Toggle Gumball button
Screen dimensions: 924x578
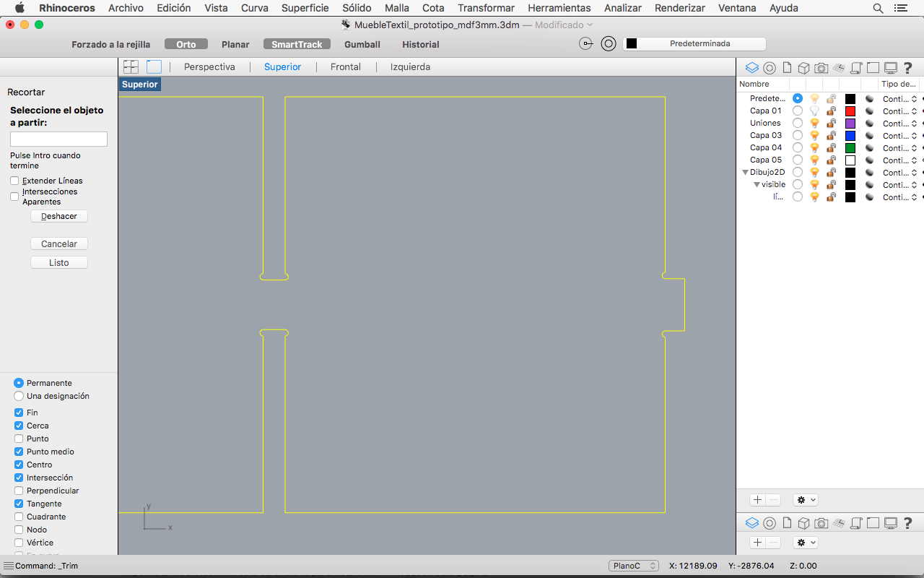click(362, 44)
